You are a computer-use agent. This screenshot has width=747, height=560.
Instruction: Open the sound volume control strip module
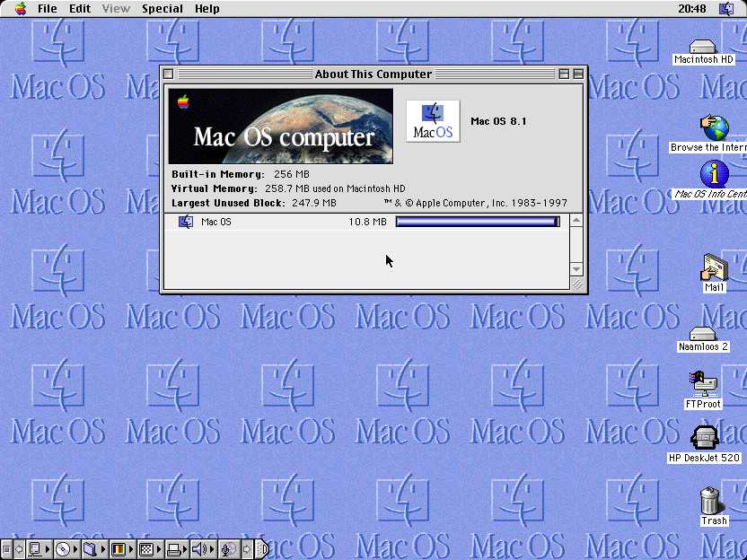coord(199,549)
